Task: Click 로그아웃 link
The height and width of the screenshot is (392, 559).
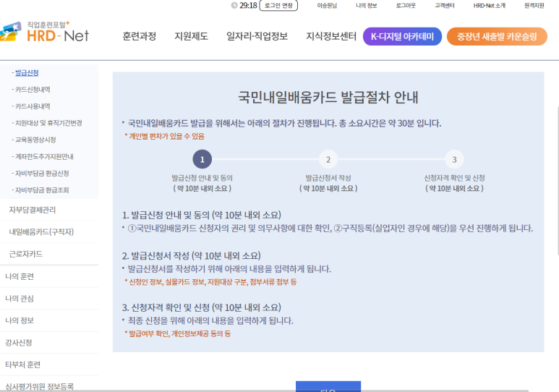Action: pos(406,5)
